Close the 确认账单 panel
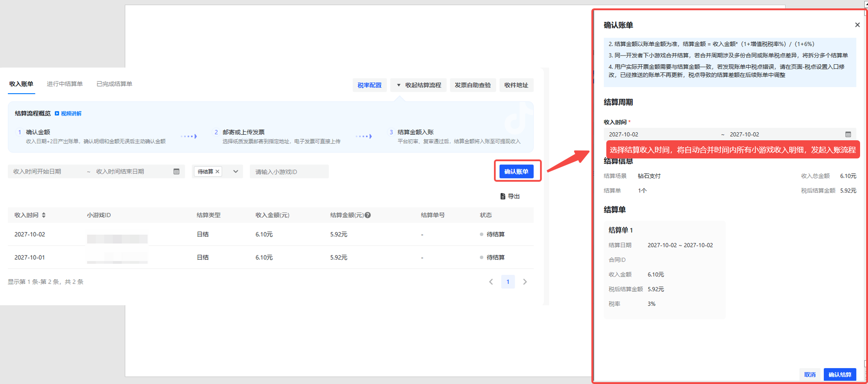868x384 pixels. coord(857,25)
